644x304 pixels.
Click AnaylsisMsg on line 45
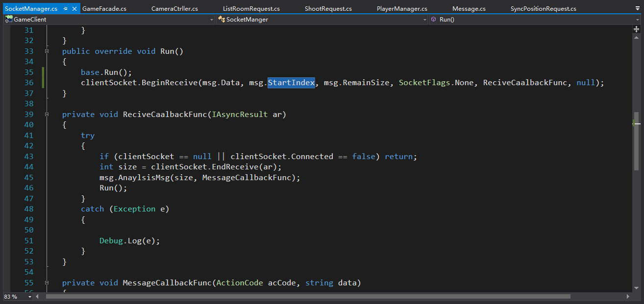pos(144,177)
